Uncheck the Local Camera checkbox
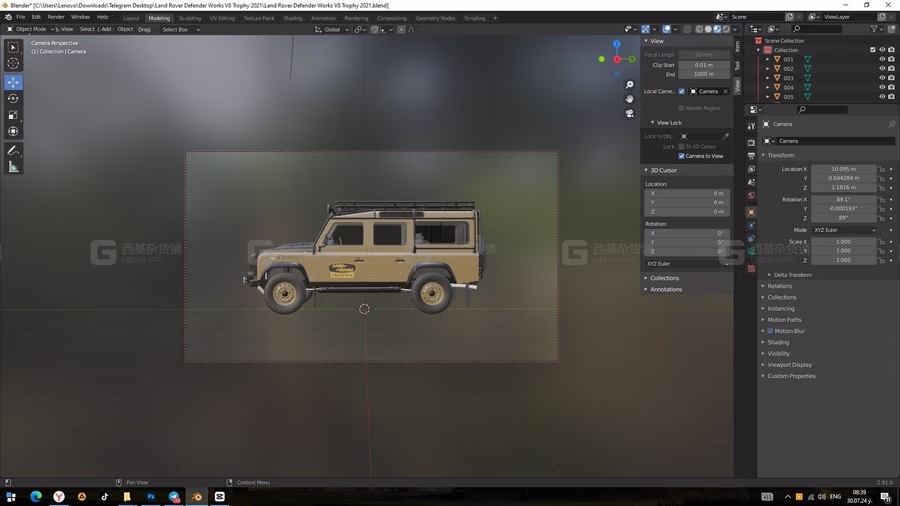The image size is (900, 506). coord(682,91)
